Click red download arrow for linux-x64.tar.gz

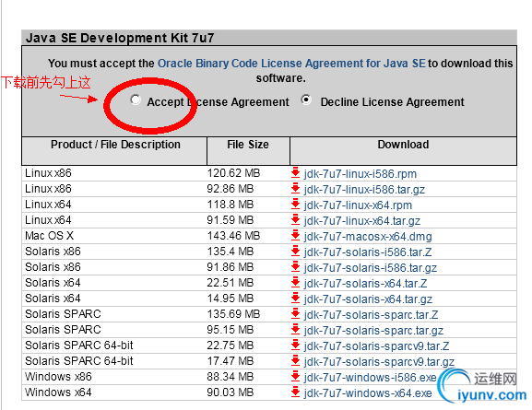(x=296, y=219)
